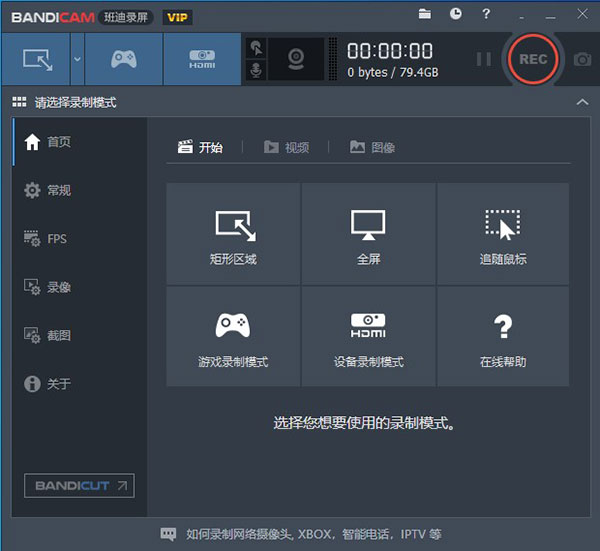
Task: Open 常规 settings in sidebar
Action: 80,190
